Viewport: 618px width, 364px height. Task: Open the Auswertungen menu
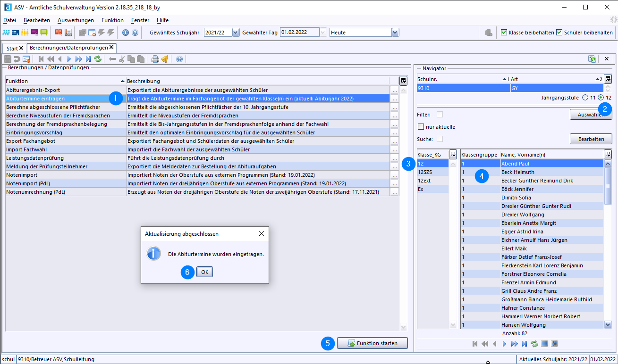click(x=76, y=20)
